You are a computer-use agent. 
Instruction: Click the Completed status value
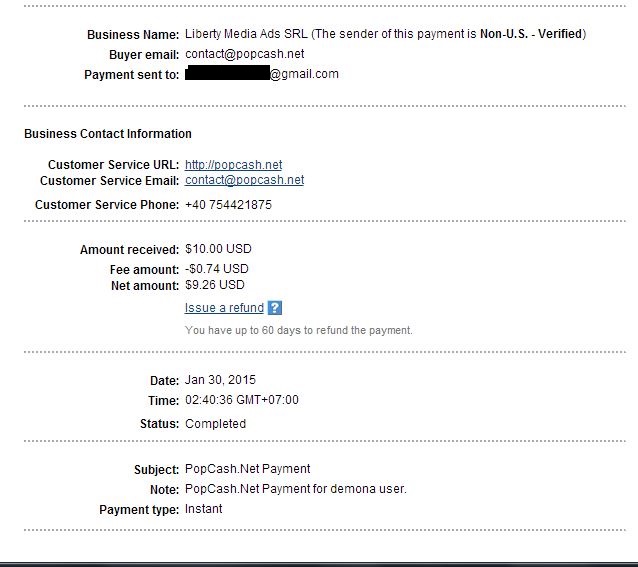coord(215,424)
